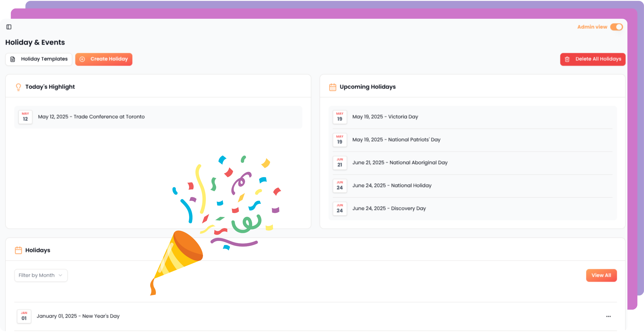Click the View All button
The height and width of the screenshot is (332, 644).
point(601,275)
